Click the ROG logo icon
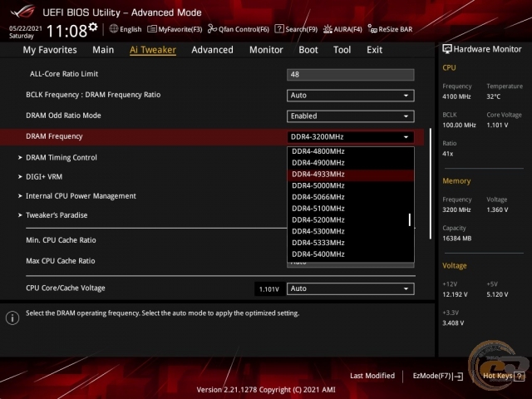This screenshot has width=532, height=399. pyautogui.click(x=22, y=12)
